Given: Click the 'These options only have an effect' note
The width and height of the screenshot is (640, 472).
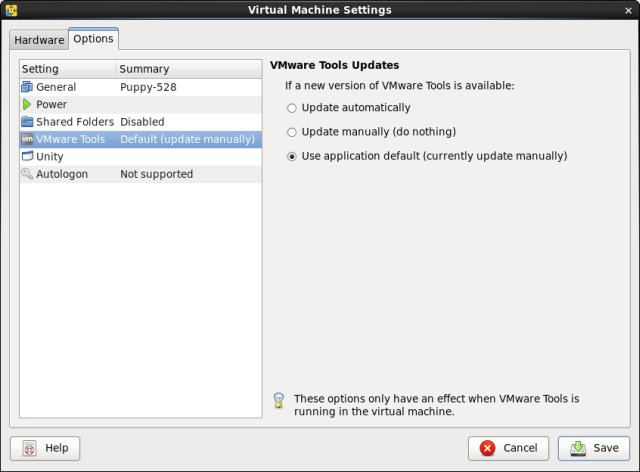Looking at the screenshot, I should pos(436,405).
